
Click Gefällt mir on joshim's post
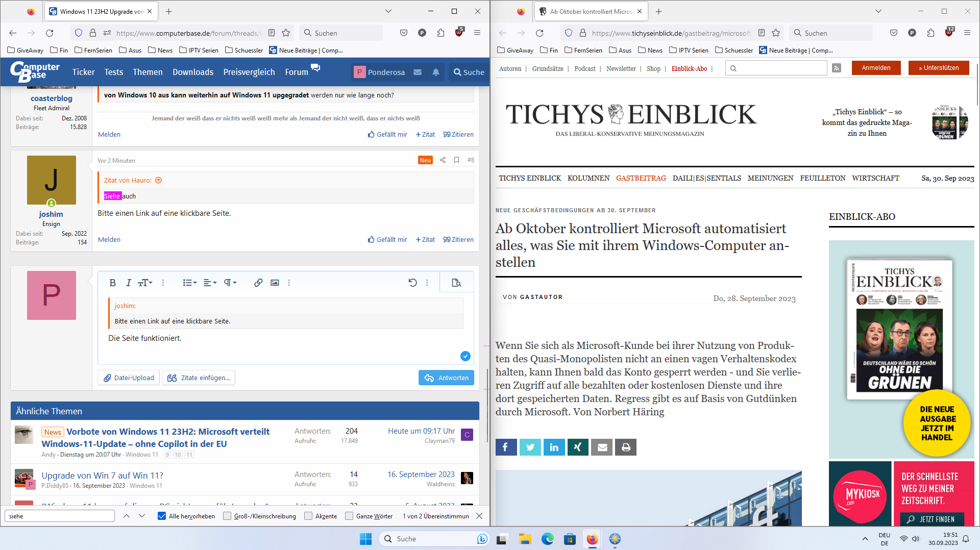[387, 239]
